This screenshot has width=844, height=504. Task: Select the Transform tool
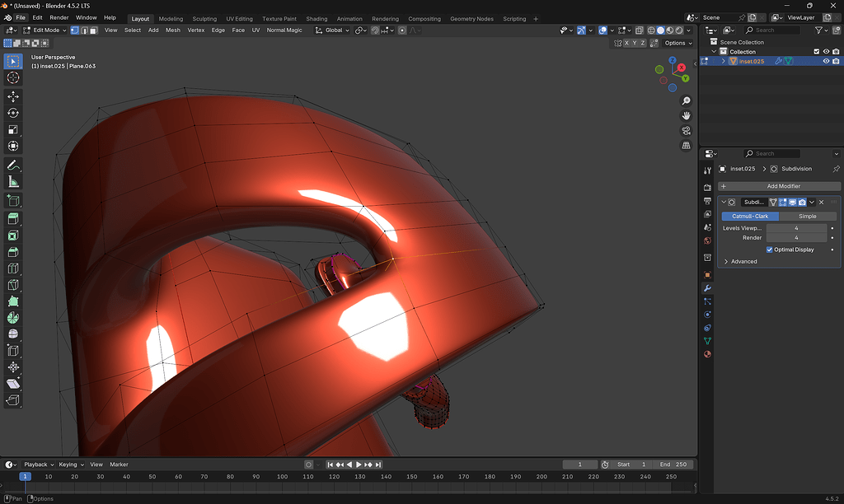(x=13, y=146)
